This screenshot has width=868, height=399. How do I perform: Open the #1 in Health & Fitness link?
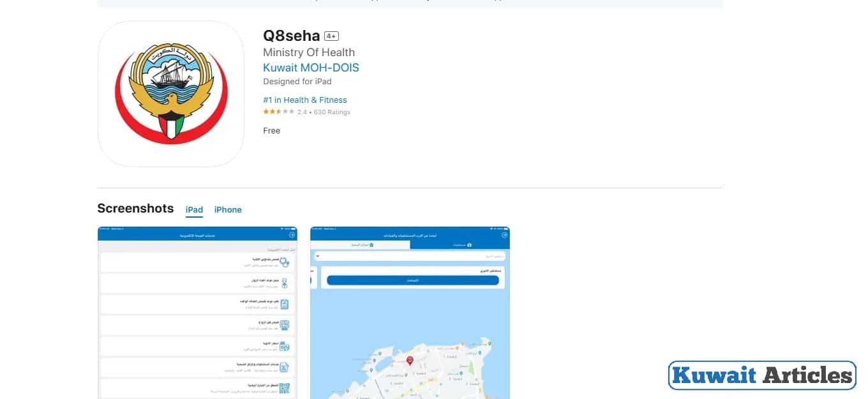pos(305,100)
